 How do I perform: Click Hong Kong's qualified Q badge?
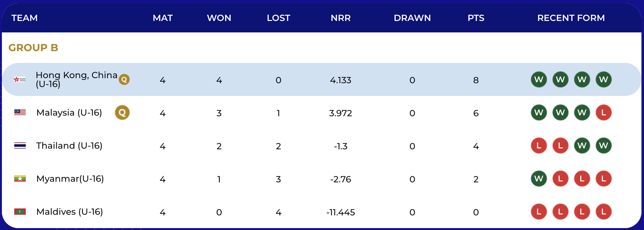(x=124, y=79)
